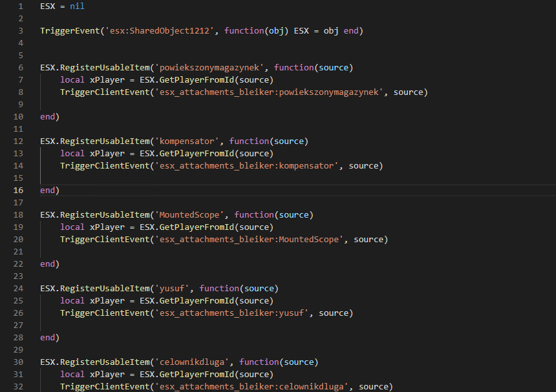Click 'kompensator' string on line 12
The image size is (556, 392).
click(187, 141)
